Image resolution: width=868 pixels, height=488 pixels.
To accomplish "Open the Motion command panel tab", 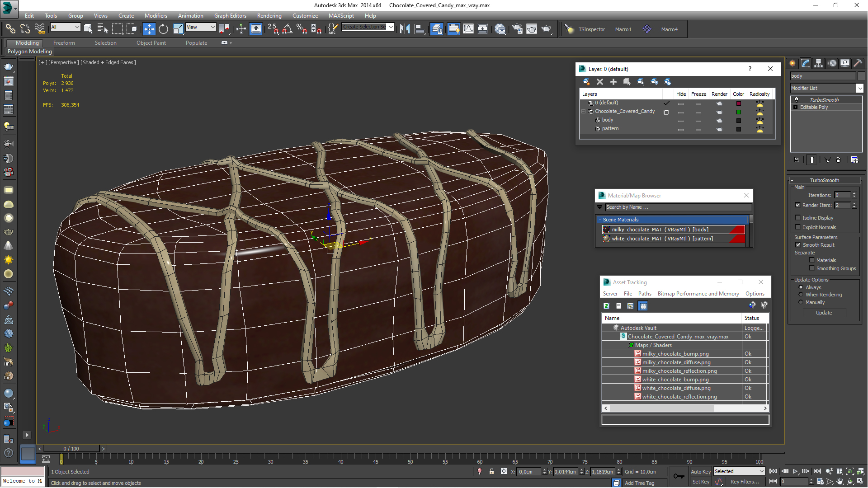I will coord(832,63).
